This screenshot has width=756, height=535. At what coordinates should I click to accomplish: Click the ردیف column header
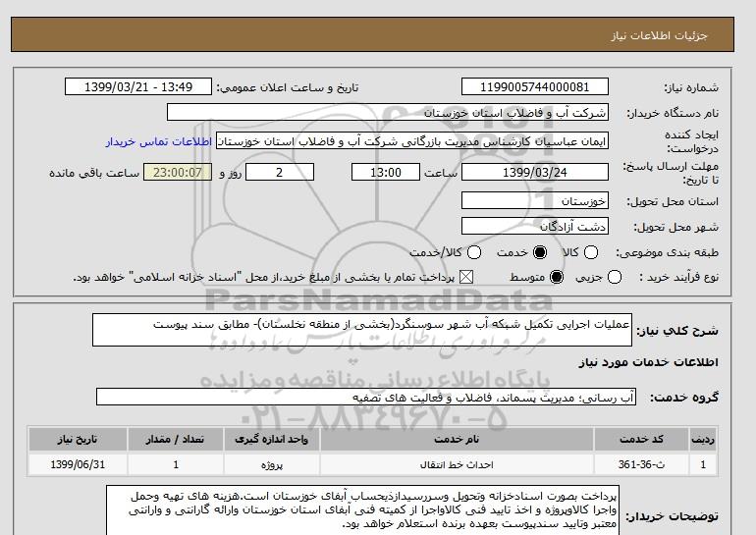(x=702, y=439)
